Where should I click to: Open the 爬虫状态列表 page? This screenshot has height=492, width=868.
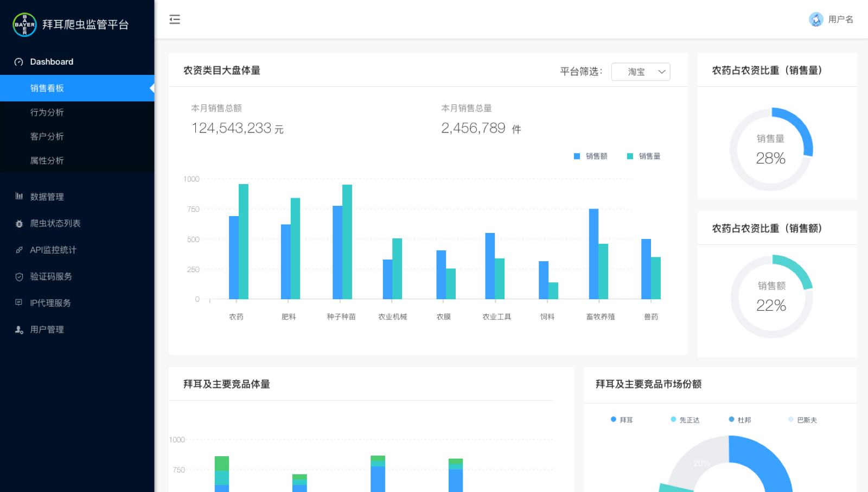(56, 223)
